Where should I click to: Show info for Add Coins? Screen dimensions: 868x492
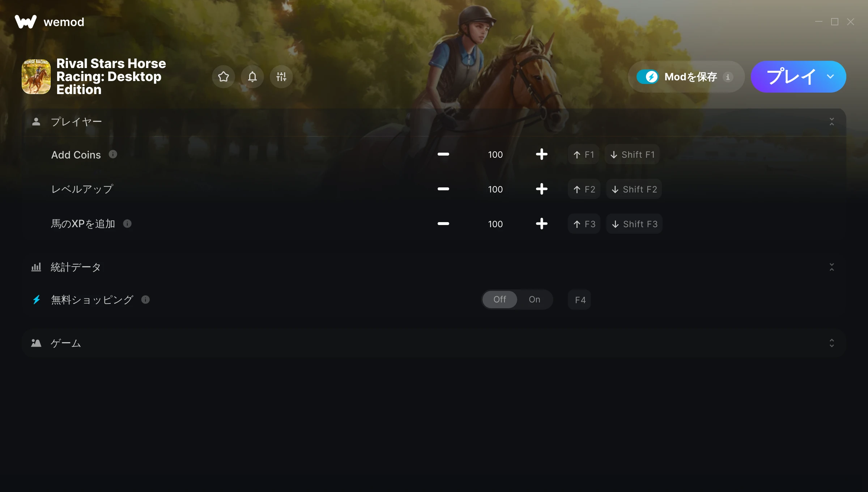tap(113, 154)
